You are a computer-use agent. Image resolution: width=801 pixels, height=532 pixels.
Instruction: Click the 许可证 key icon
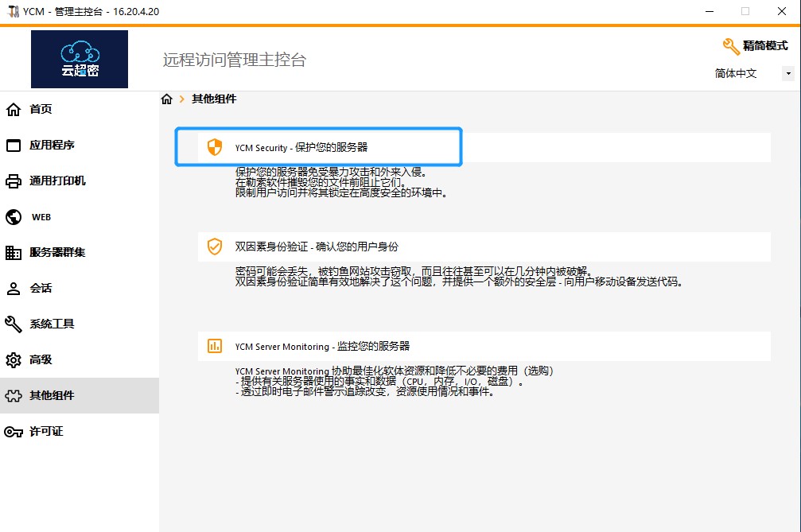[x=14, y=432]
